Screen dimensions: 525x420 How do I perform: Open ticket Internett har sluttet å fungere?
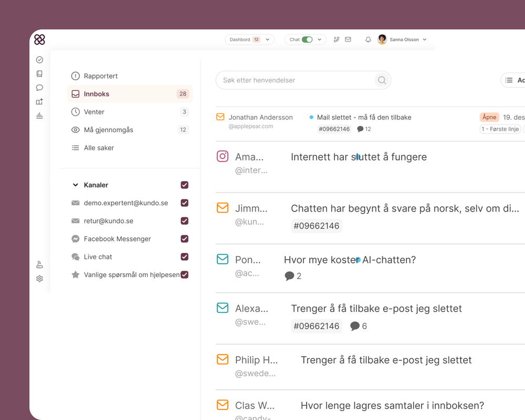click(x=359, y=157)
